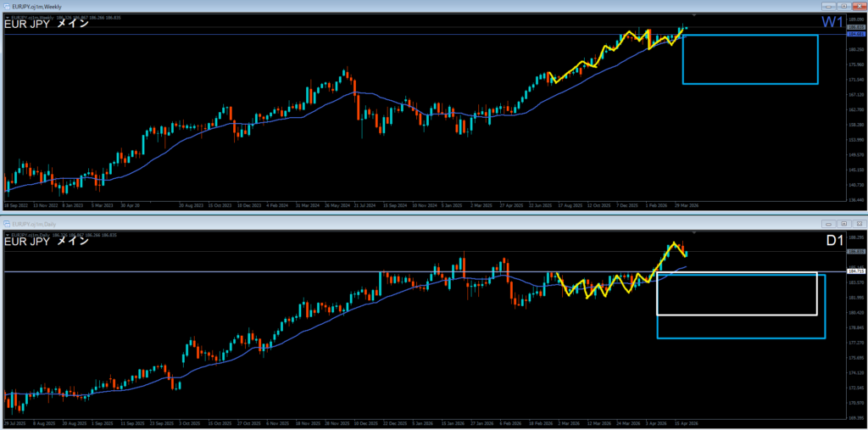Click 136.440 on the Weekly price scale
868x430 pixels.
(856, 199)
